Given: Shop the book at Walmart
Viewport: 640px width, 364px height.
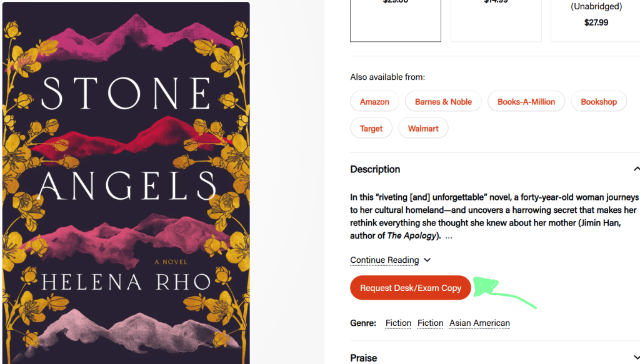Looking at the screenshot, I should pos(423,129).
